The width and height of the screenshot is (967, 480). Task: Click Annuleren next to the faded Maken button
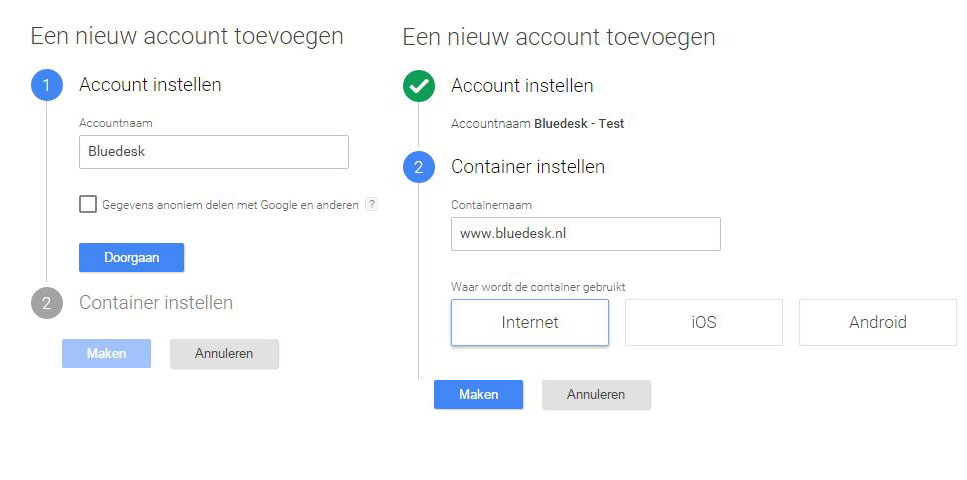[224, 353]
